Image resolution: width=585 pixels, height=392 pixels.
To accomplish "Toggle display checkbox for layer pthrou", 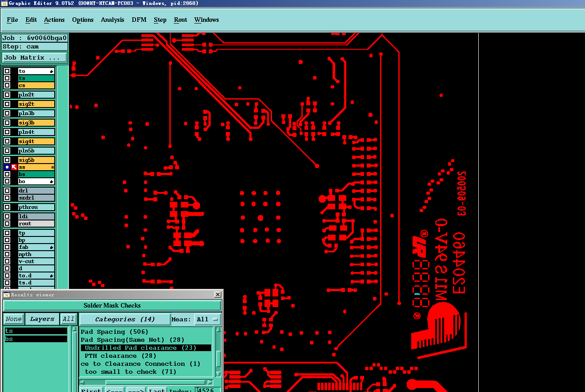I will [x=7, y=207].
